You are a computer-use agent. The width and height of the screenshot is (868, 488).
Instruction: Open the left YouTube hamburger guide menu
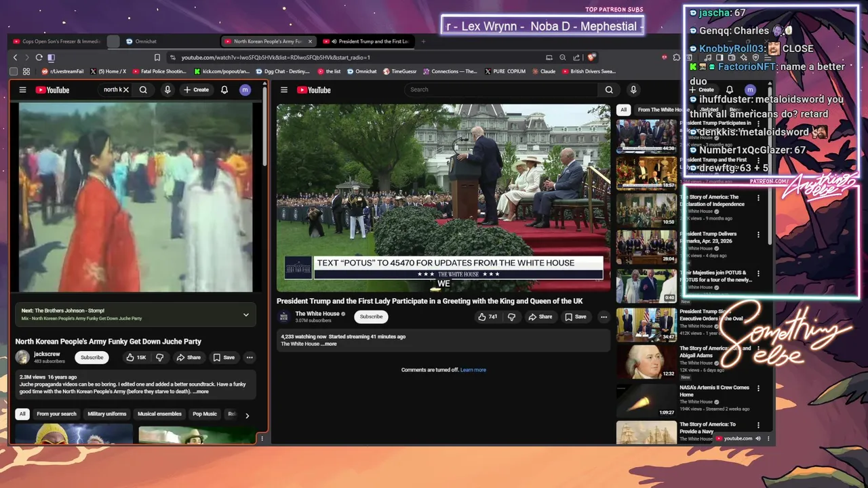pos(22,89)
